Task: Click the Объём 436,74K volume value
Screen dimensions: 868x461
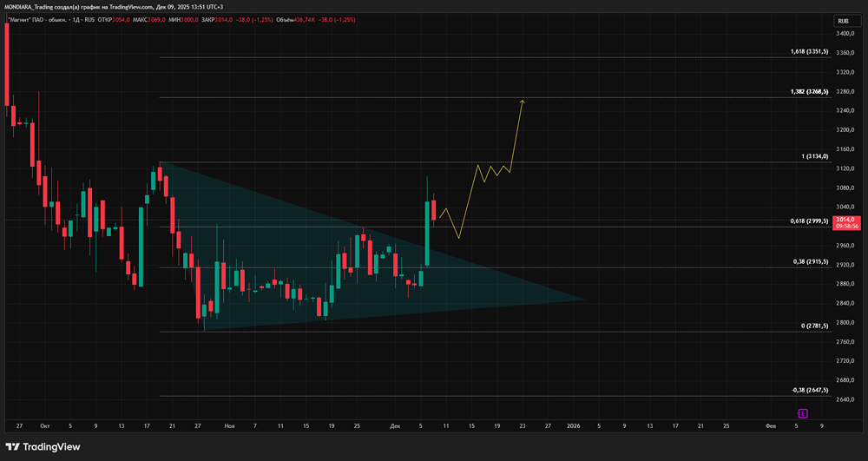Action: coord(296,19)
